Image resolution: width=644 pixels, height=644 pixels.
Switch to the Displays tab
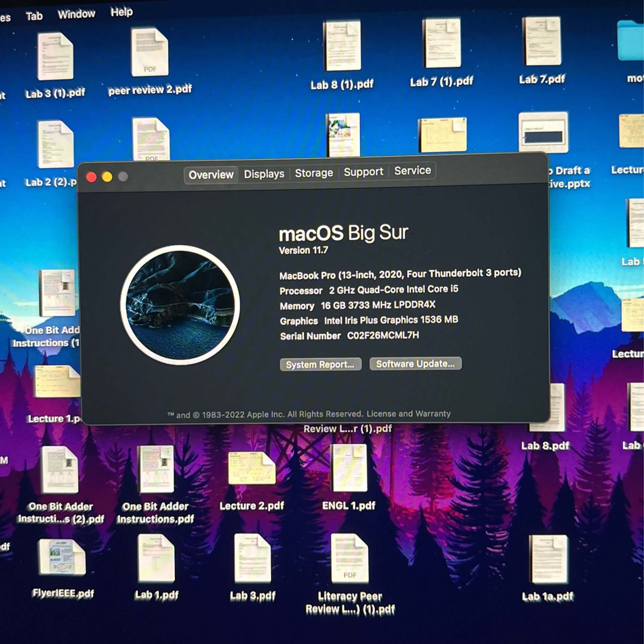264,174
